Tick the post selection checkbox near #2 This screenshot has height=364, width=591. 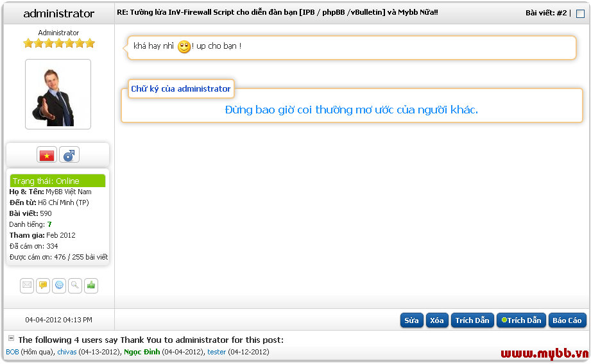point(580,13)
